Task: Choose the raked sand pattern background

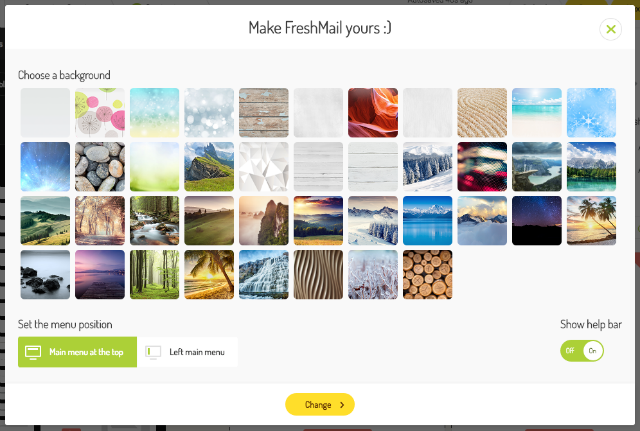Action: pyautogui.click(x=482, y=113)
